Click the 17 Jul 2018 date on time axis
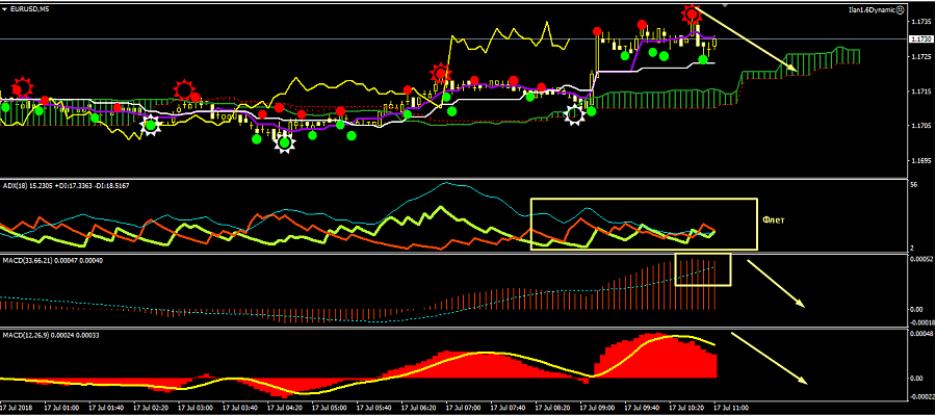The image size is (935, 416). 20,409
